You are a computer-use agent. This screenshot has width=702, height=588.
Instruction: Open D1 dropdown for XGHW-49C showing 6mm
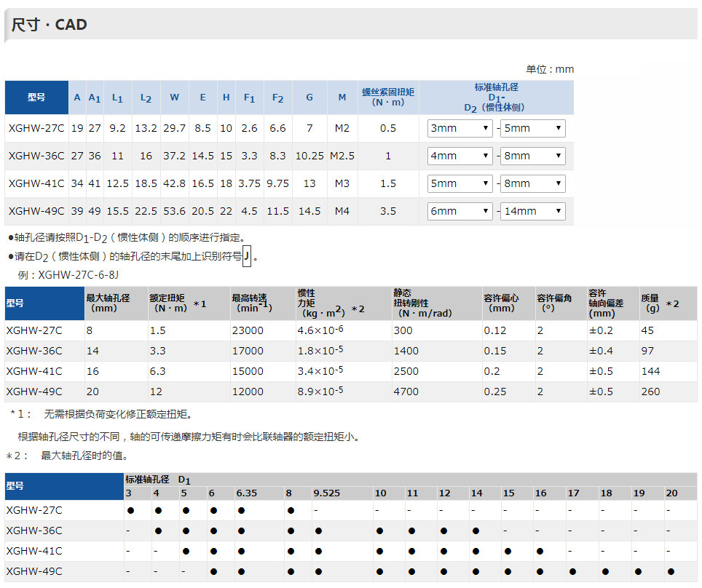pos(460,211)
